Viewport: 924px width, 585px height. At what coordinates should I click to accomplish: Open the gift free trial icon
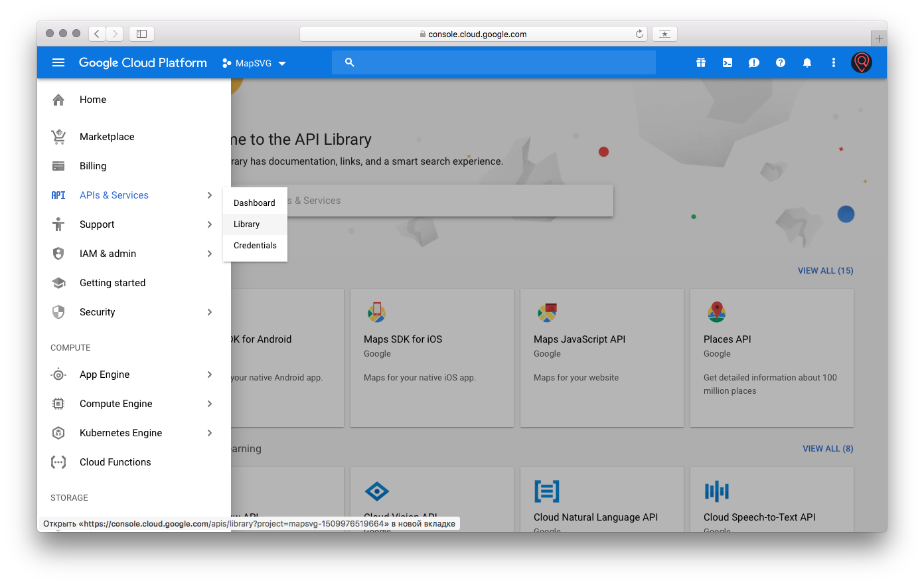(x=701, y=62)
